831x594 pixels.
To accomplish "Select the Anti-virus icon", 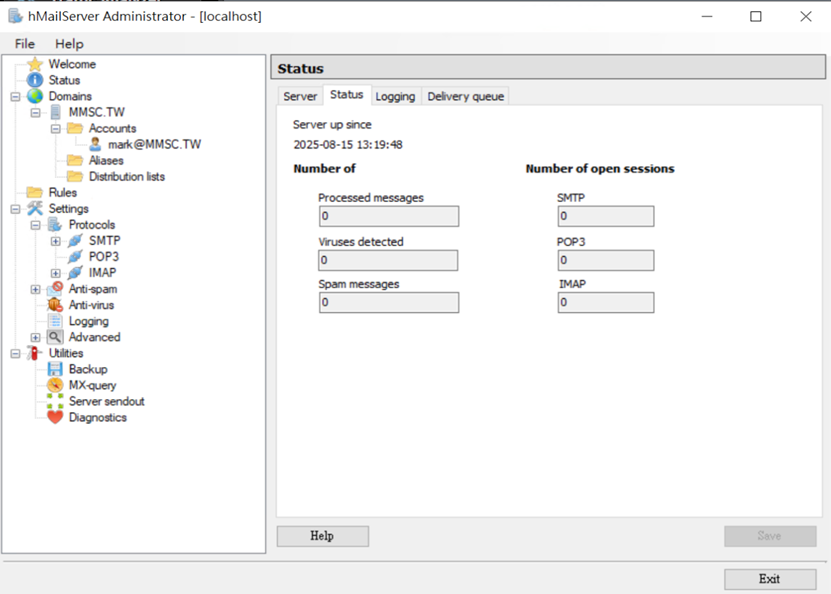I will coord(54,305).
